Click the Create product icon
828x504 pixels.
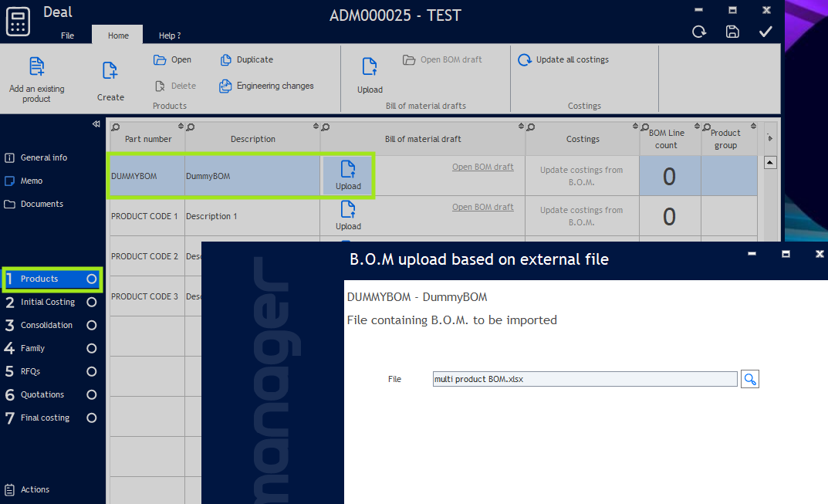pyautogui.click(x=110, y=71)
